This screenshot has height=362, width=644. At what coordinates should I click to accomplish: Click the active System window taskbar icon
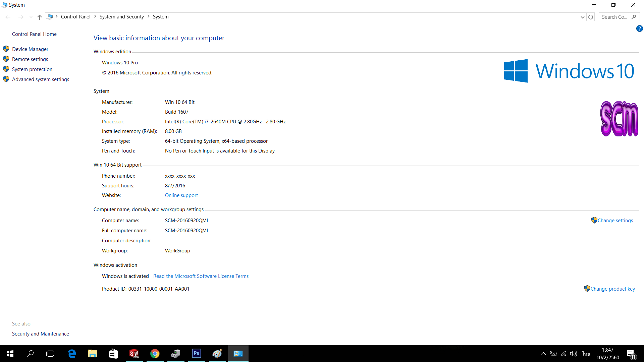[x=238, y=354]
